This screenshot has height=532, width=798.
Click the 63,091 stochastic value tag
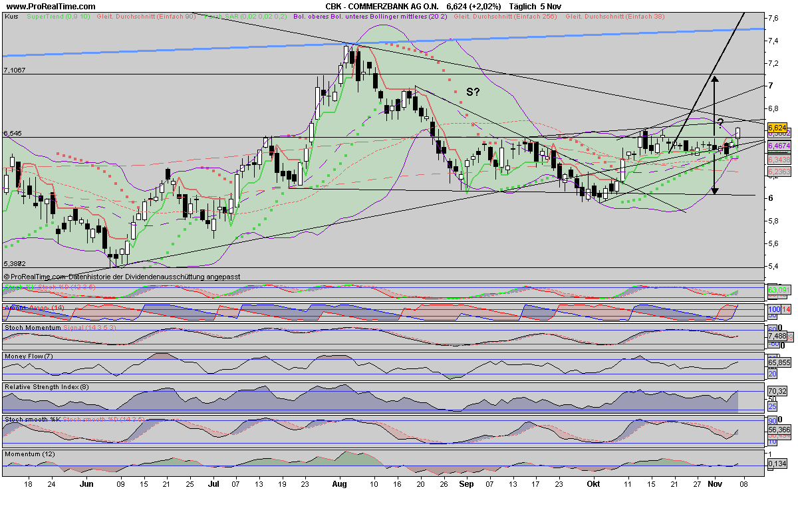(x=778, y=290)
